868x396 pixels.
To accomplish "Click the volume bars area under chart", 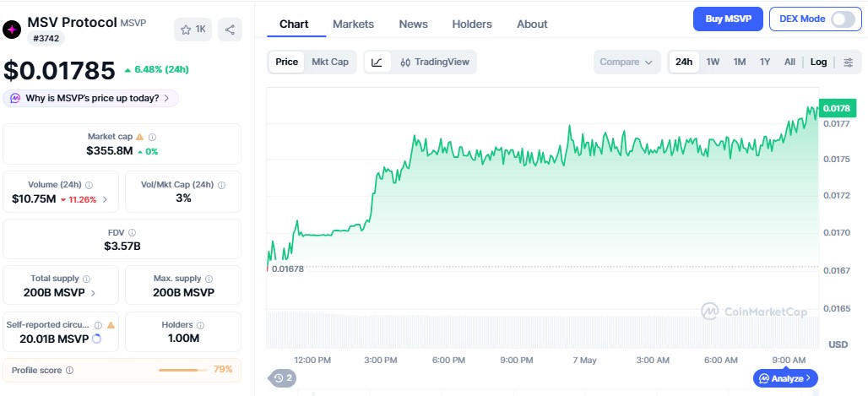I will point(542,329).
